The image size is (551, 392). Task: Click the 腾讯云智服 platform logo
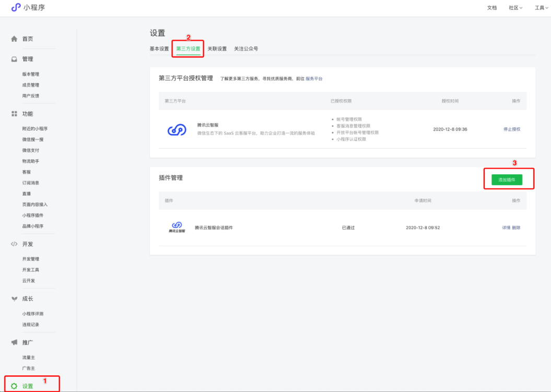177,129
